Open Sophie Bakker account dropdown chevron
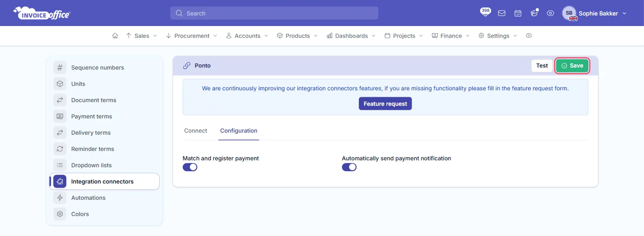644x236 pixels. coord(624,13)
